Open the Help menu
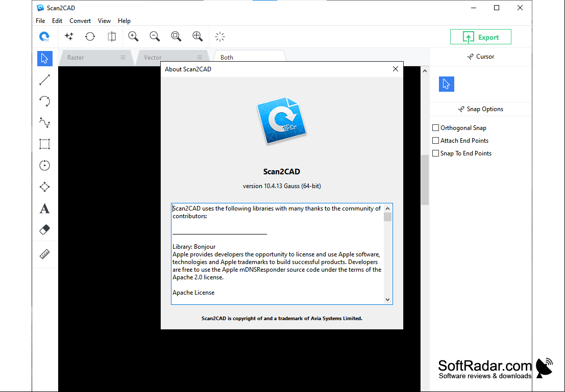This screenshot has width=565, height=392. tap(124, 21)
